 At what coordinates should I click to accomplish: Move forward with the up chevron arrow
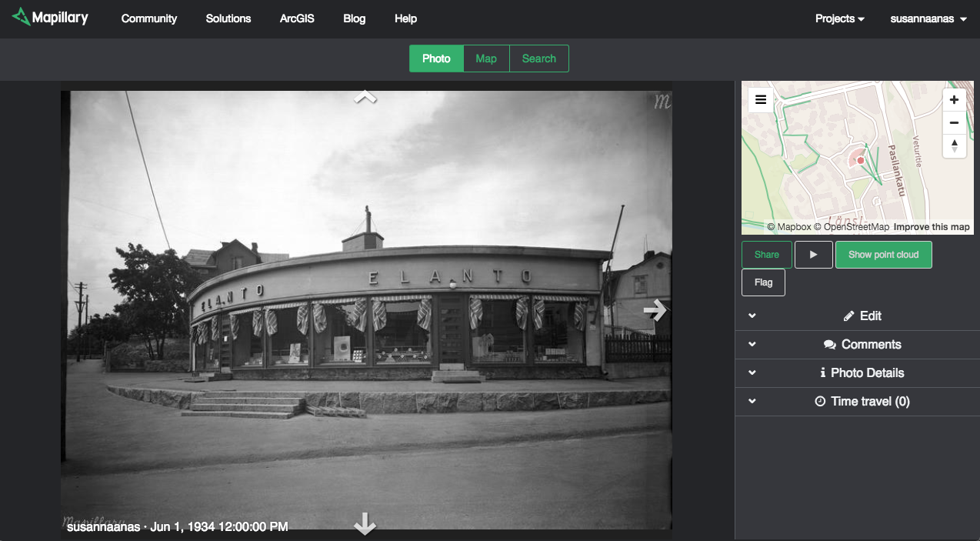coord(365,97)
